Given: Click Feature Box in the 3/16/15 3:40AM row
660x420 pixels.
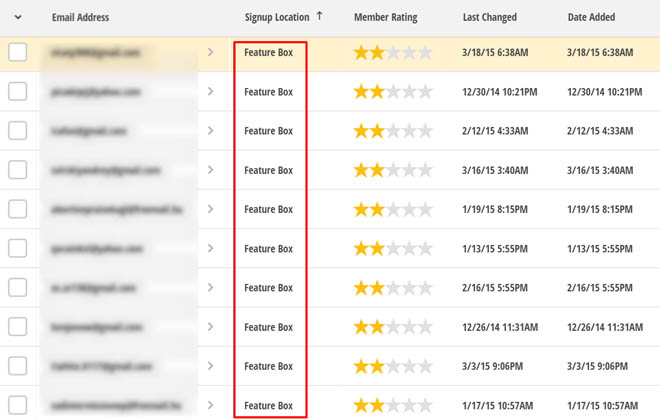Looking at the screenshot, I should tap(269, 170).
